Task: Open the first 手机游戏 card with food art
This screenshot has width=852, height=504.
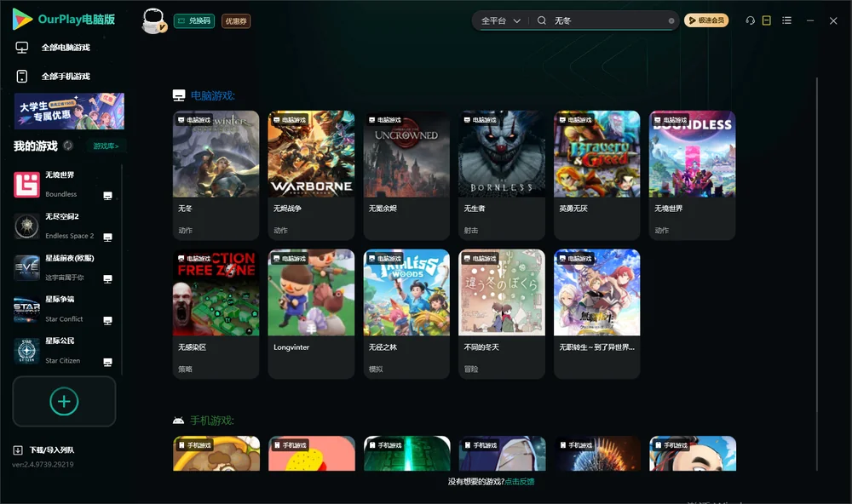Action: (x=216, y=454)
